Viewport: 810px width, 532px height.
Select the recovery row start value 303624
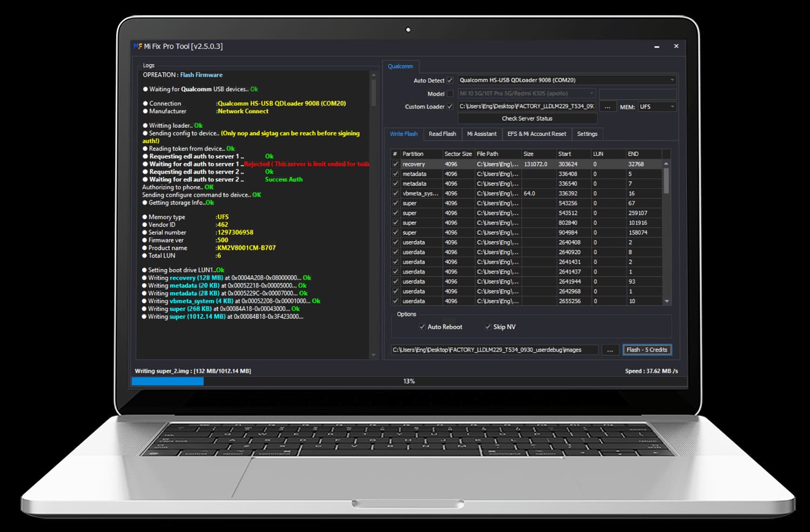pyautogui.click(x=568, y=164)
